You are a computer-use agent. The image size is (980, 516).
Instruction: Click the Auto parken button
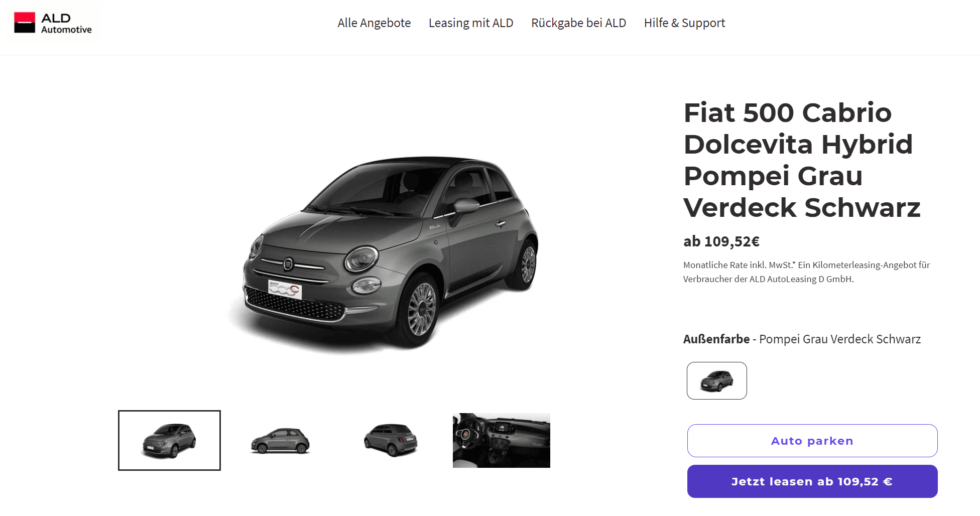pos(812,441)
